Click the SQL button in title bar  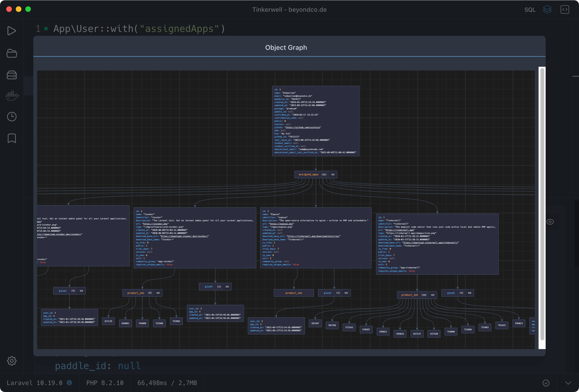click(x=530, y=10)
